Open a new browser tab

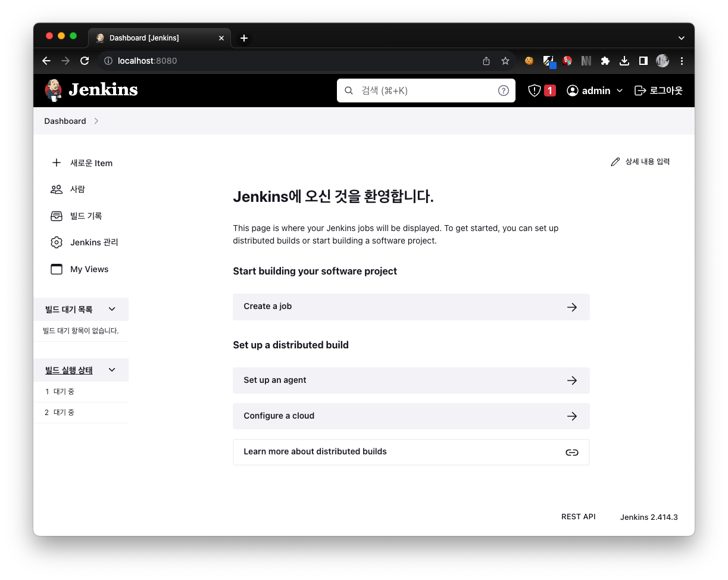pos(243,38)
